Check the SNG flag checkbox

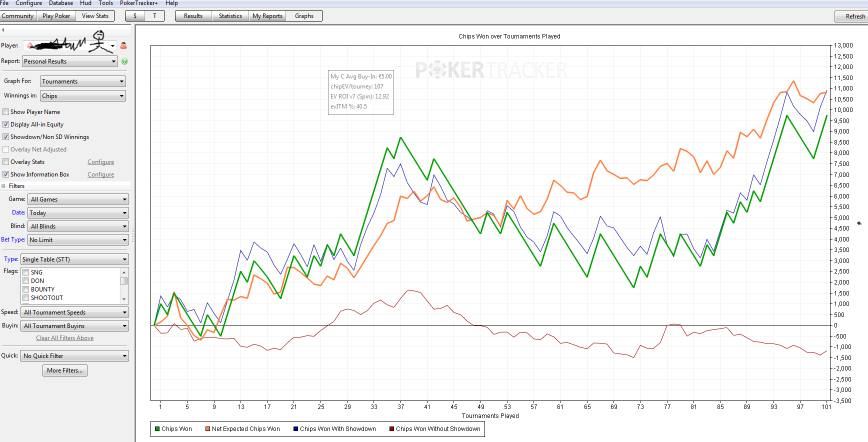tap(25, 272)
